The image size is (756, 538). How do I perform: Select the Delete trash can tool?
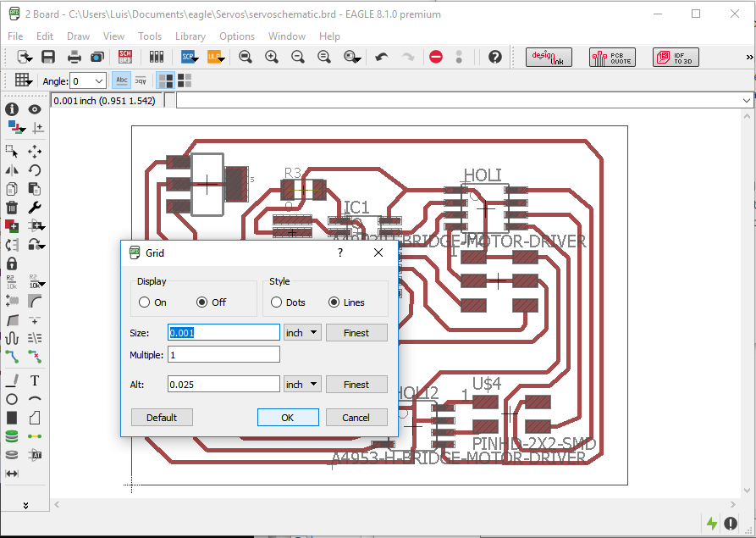coord(12,208)
